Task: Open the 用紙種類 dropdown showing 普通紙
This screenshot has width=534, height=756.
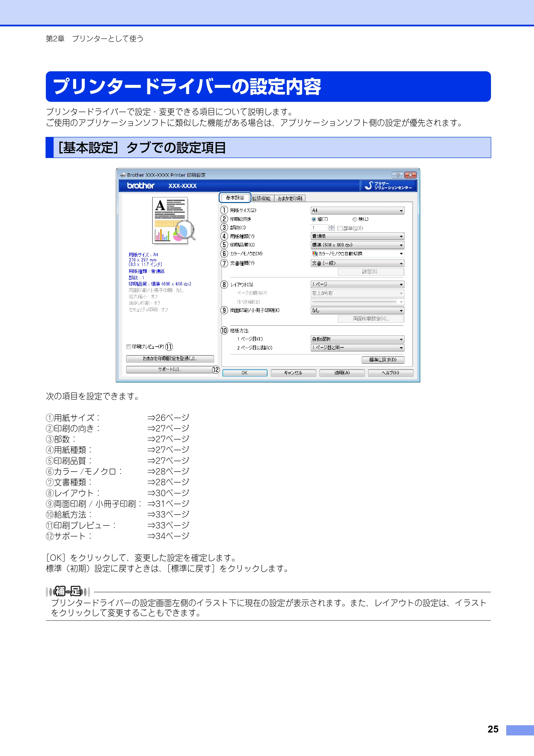Action: pyautogui.click(x=358, y=236)
